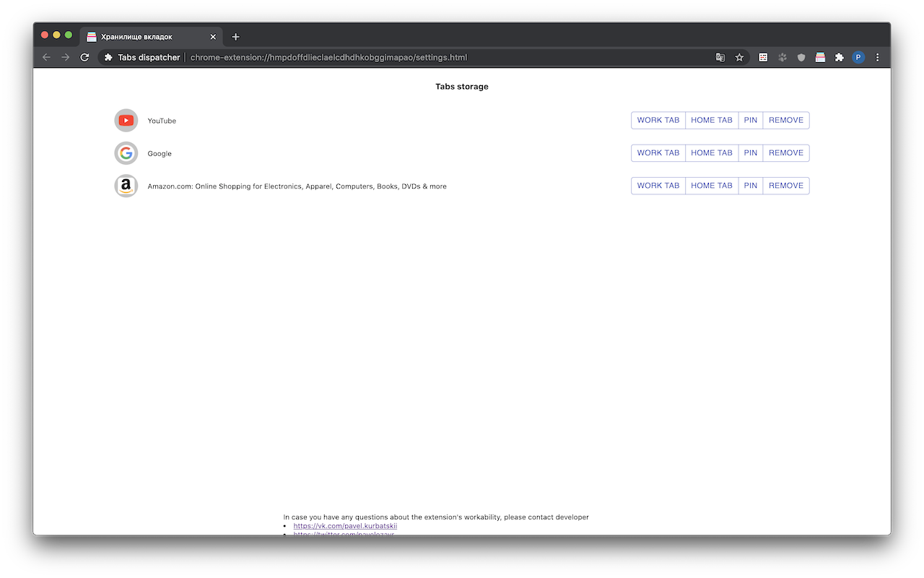The image size is (924, 578).
Task: Open the profile avatar P
Action: pyautogui.click(x=858, y=57)
